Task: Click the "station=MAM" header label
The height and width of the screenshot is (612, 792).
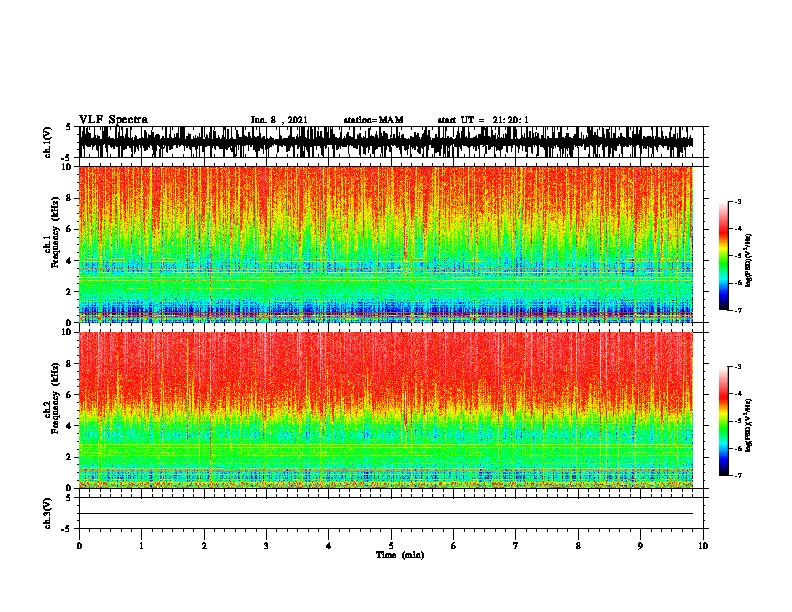Action: 373,120
